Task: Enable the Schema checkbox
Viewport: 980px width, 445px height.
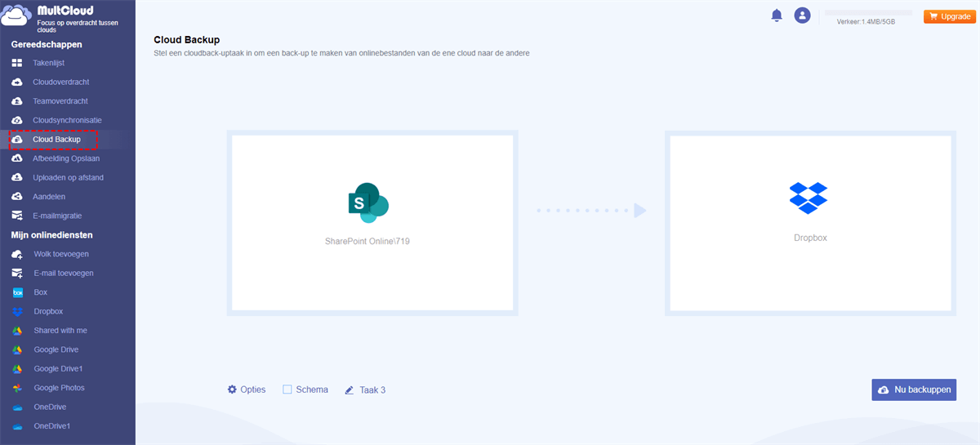Action: pos(287,389)
